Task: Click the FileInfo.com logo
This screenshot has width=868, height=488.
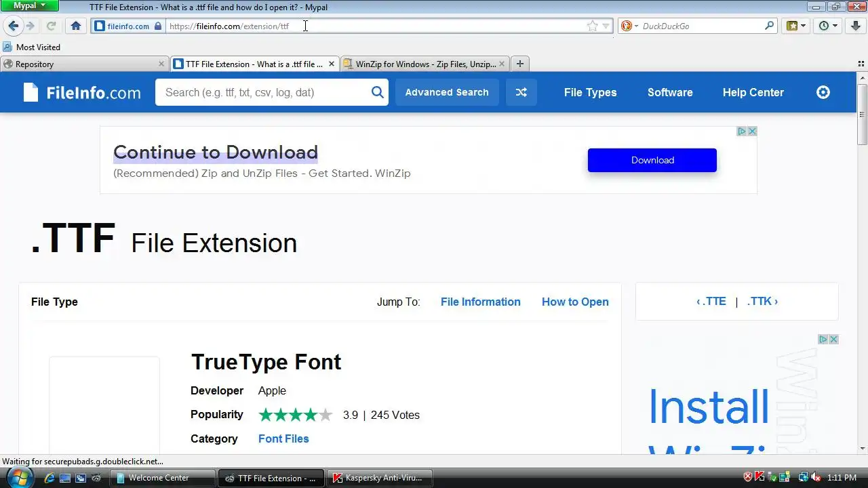Action: point(82,92)
